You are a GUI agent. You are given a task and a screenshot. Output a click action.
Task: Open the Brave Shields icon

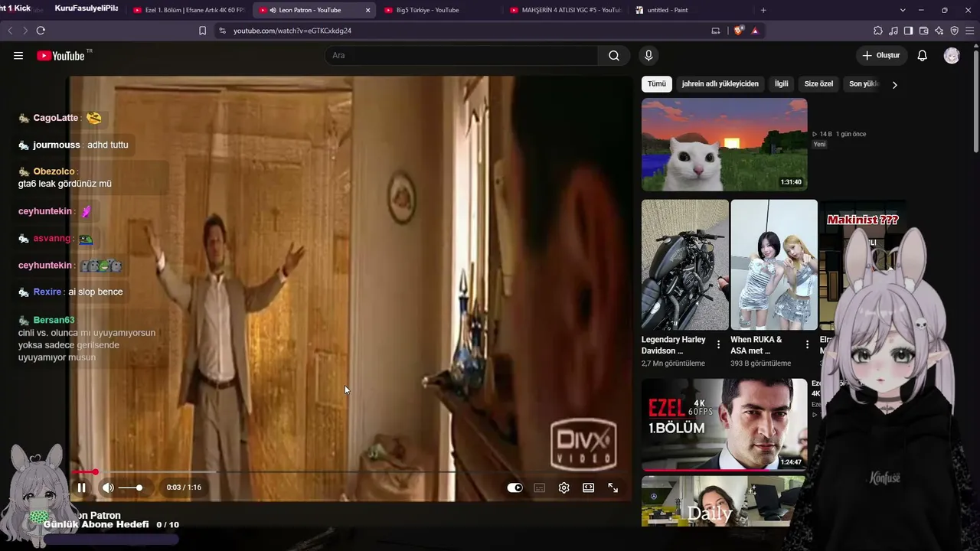(738, 31)
